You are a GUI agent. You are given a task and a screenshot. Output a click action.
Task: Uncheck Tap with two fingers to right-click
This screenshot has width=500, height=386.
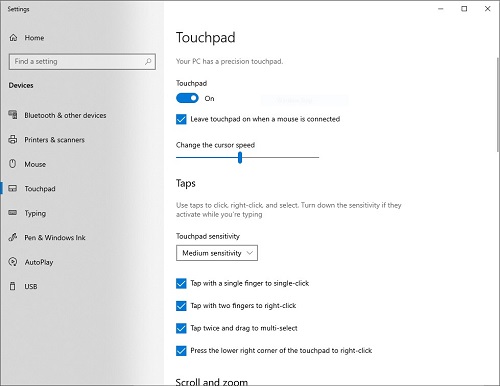tap(181, 306)
